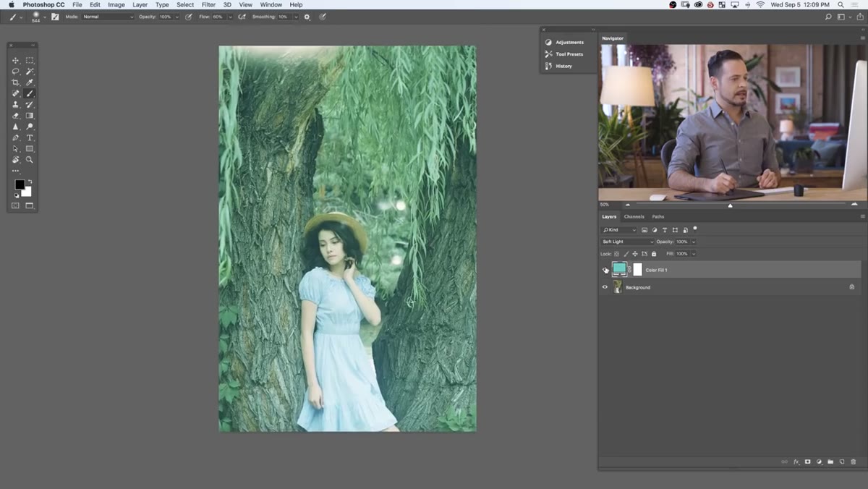Add a layer style (fx)
The image size is (868, 489).
(x=796, y=462)
